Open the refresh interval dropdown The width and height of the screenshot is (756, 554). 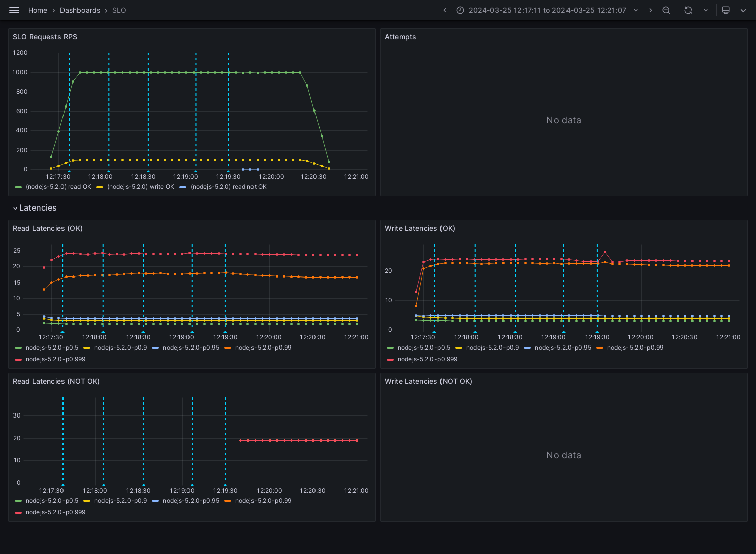[x=706, y=10]
